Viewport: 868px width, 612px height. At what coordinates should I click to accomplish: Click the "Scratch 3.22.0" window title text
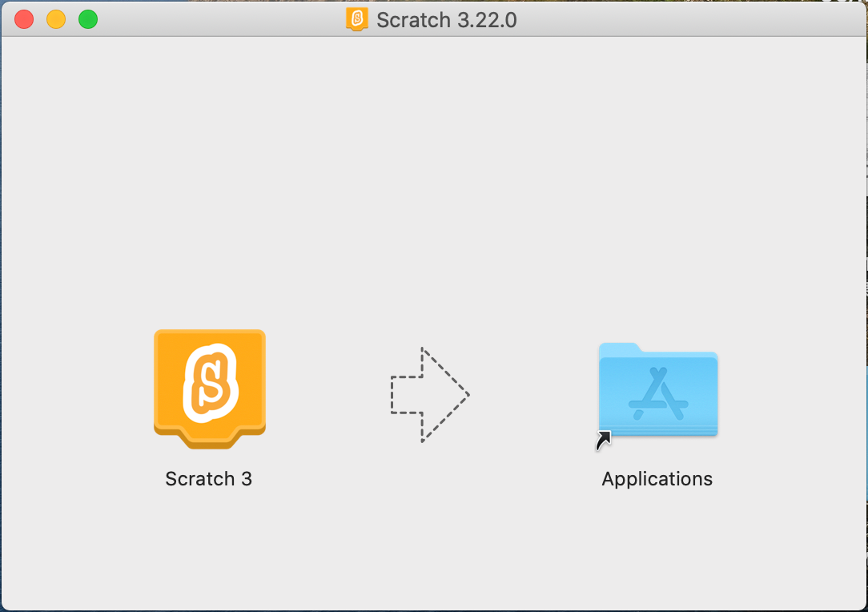coord(447,20)
